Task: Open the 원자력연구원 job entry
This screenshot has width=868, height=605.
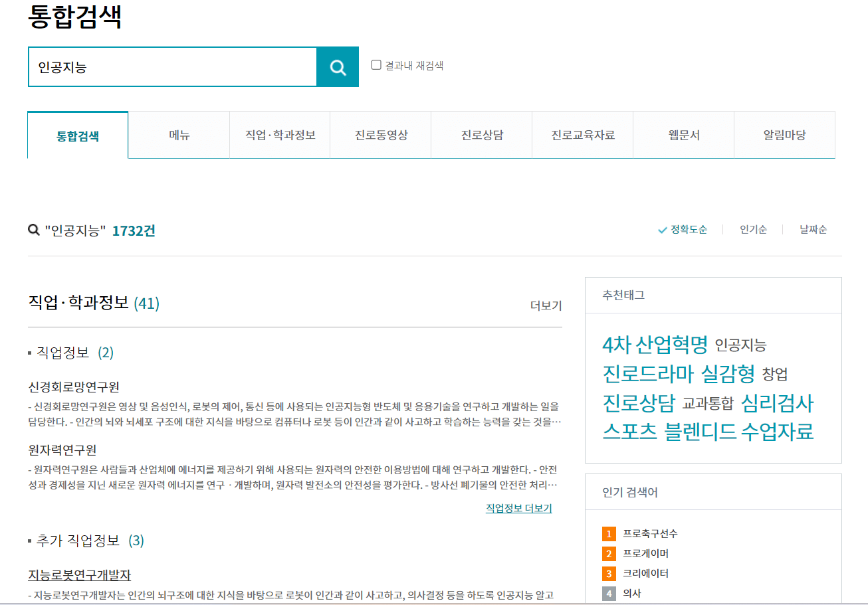Action: coord(62,450)
